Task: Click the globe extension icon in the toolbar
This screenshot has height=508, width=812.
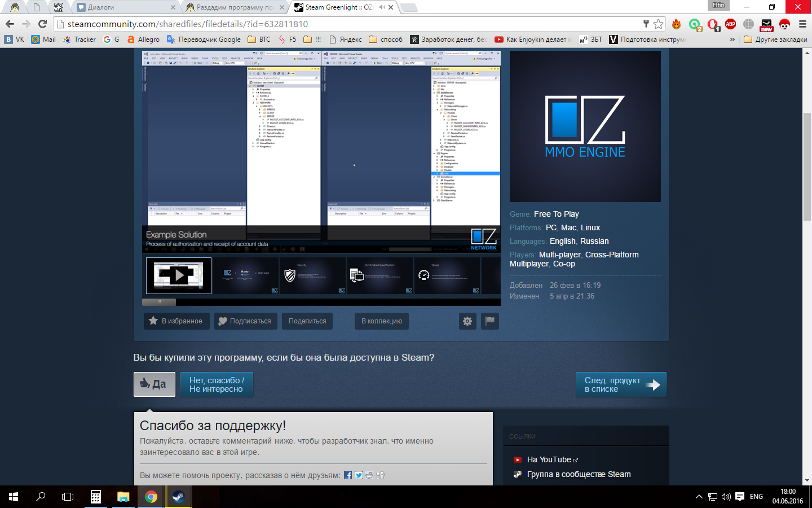Action: pyautogui.click(x=748, y=24)
